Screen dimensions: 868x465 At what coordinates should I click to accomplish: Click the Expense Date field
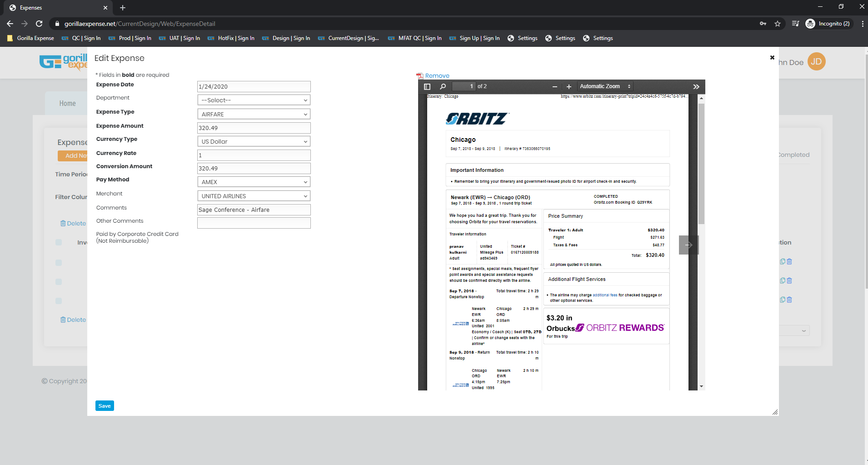click(x=254, y=87)
